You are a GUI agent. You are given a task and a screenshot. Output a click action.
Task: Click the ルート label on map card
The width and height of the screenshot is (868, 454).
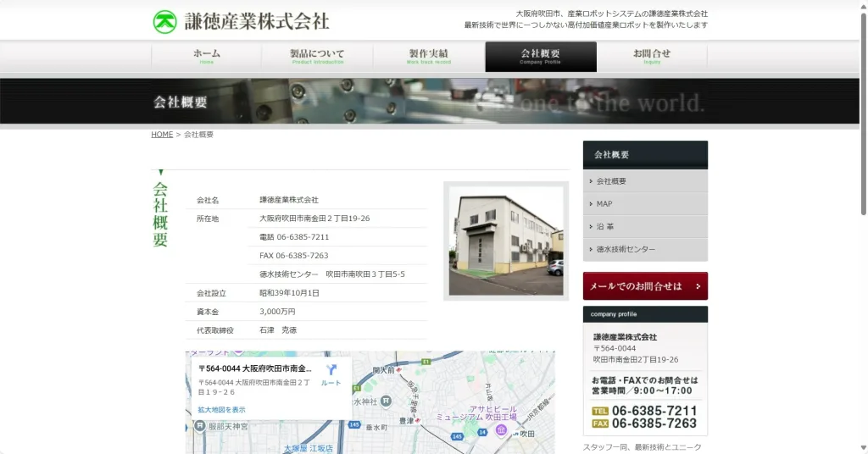coord(331,383)
